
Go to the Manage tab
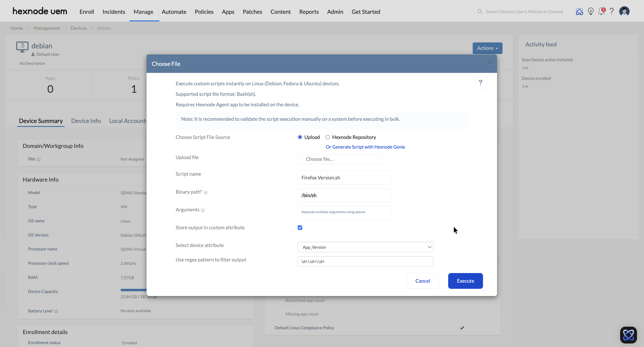pyautogui.click(x=143, y=11)
